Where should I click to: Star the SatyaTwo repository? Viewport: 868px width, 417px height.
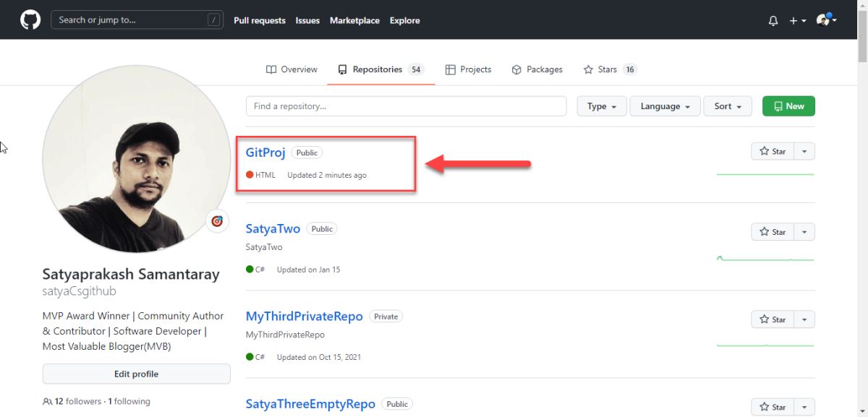coord(773,231)
